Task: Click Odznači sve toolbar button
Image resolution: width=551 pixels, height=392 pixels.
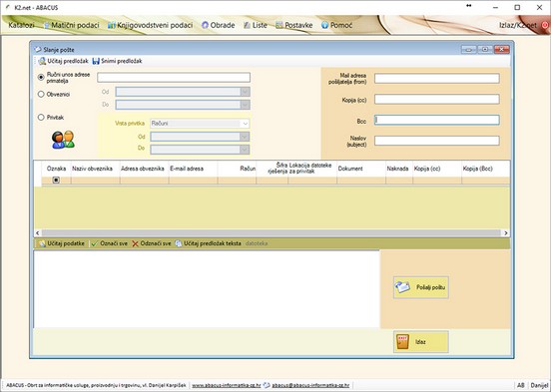Action: point(151,243)
